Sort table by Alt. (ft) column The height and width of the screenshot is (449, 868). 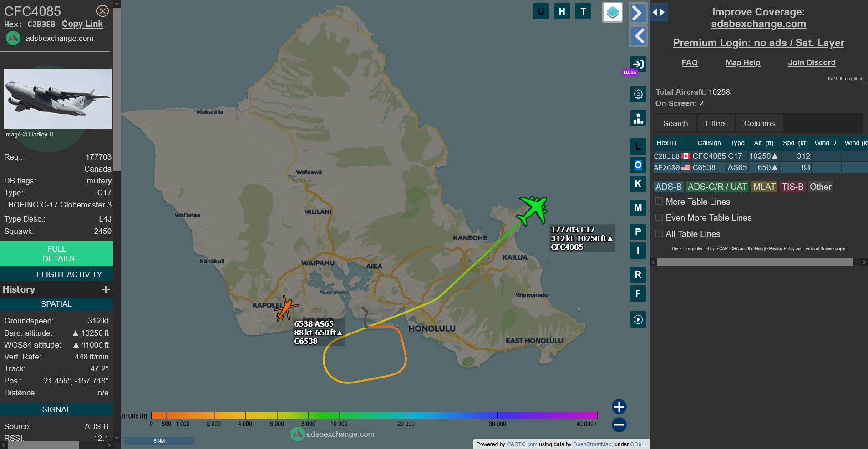pos(763,143)
